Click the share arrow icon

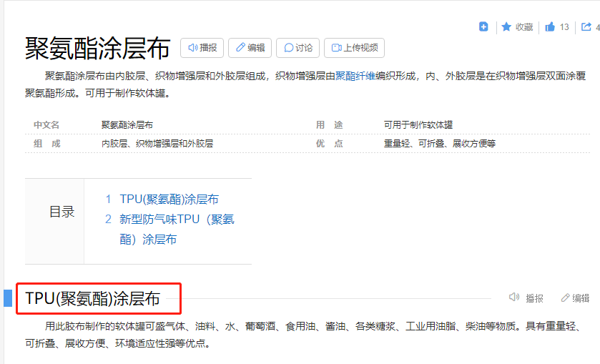(x=586, y=26)
